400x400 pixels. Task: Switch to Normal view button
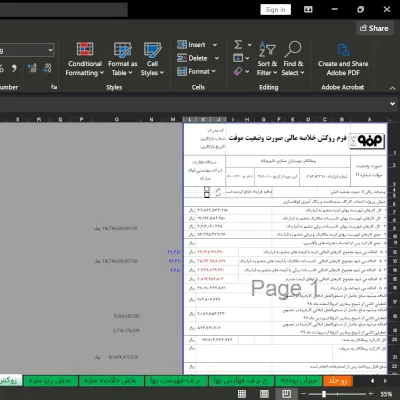coord(242,394)
